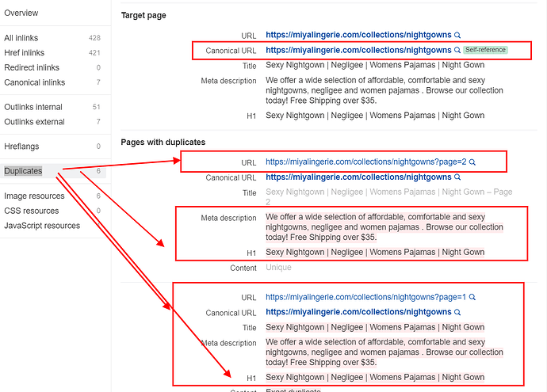Click the magnifier icon beside the self-referencing canonical URL

tap(457, 50)
